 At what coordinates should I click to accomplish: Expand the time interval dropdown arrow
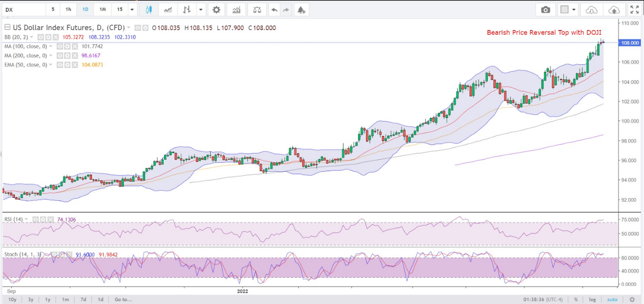click(x=132, y=9)
